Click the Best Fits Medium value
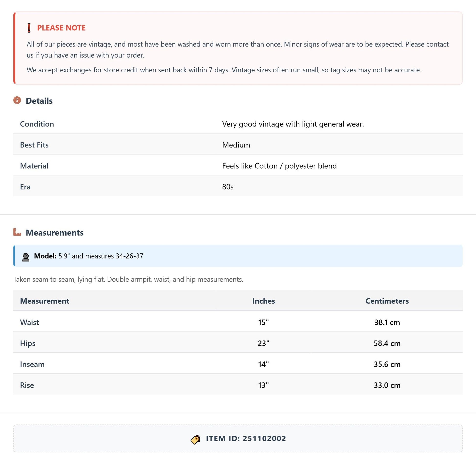Screen dimensions: 476x464 point(236,145)
